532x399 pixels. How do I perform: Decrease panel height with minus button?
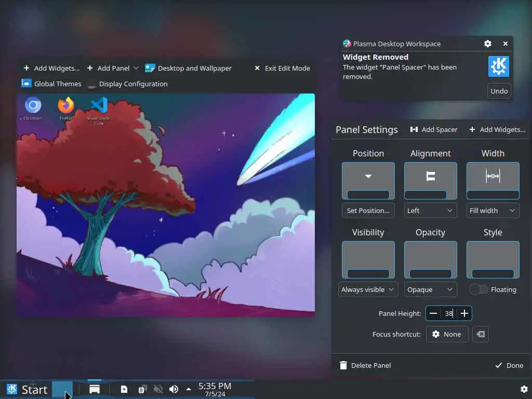pos(433,313)
